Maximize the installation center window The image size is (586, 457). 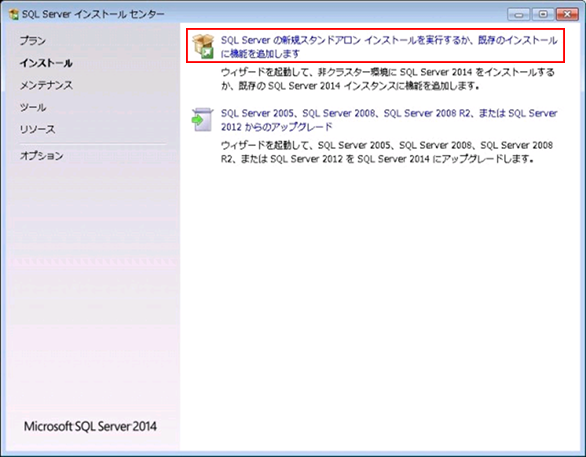tap(543, 15)
